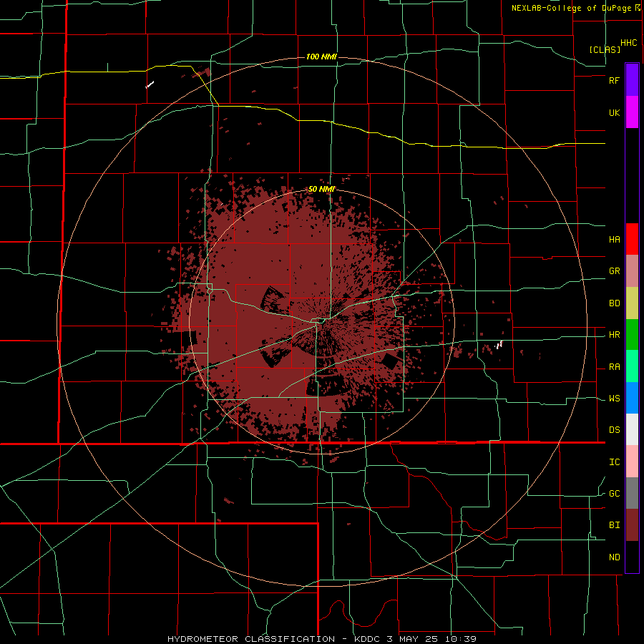Image resolution: width=644 pixels, height=644 pixels.
Task: Click the BI legend label
Action: pos(614,525)
